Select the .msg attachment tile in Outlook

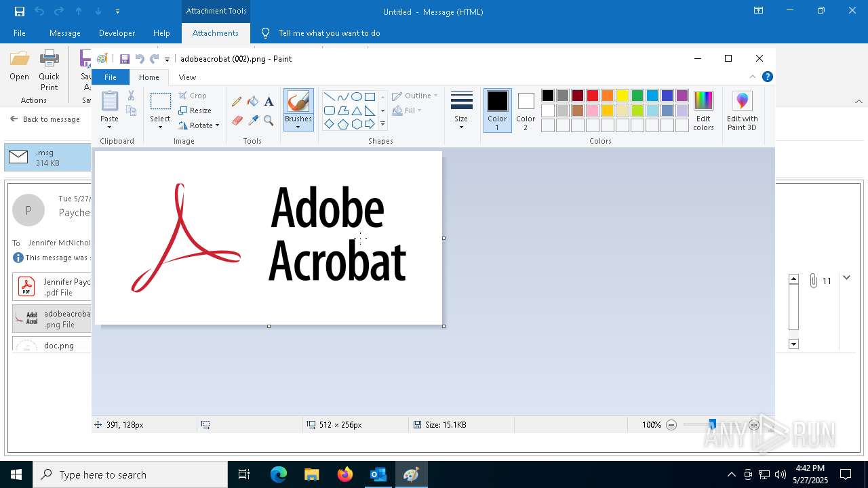coord(47,157)
